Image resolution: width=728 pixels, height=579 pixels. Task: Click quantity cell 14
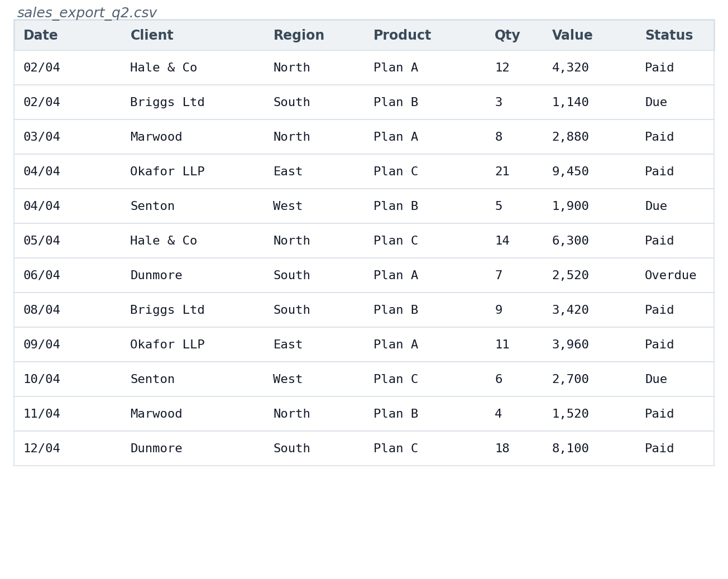tap(502, 241)
